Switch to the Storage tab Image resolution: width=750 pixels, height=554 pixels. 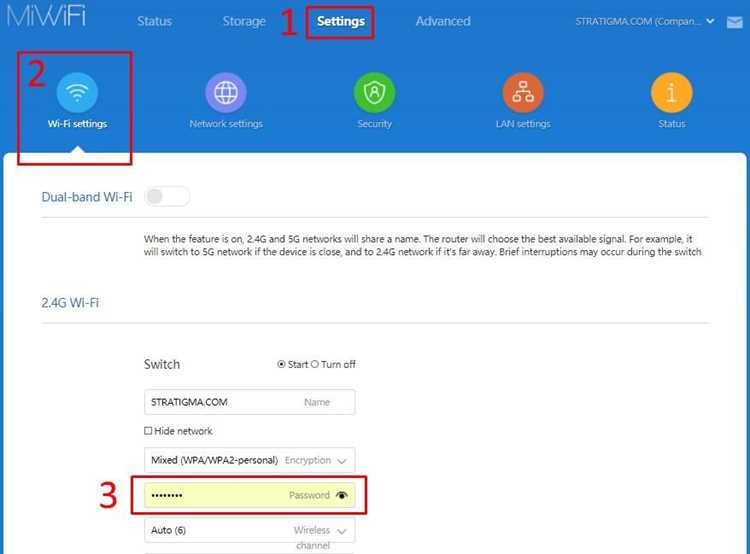pos(244,21)
